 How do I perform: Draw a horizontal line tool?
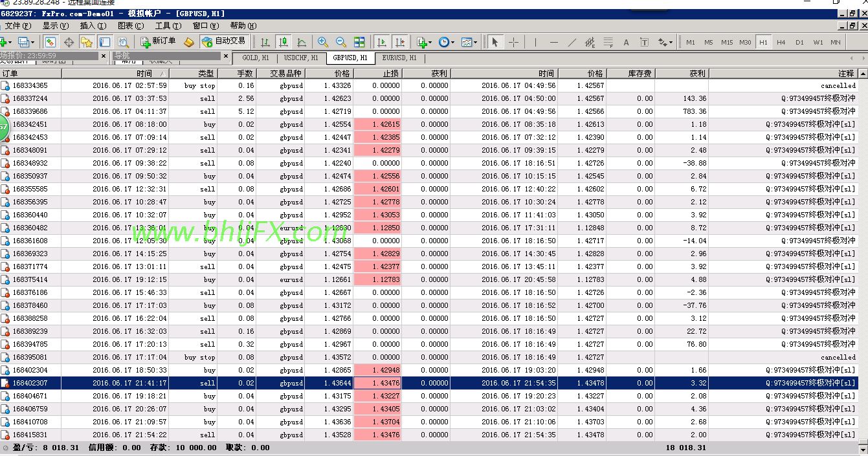click(x=553, y=42)
